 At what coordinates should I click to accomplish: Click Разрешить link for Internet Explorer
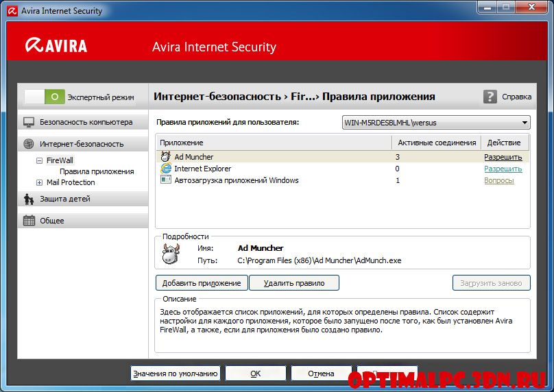[x=503, y=169]
